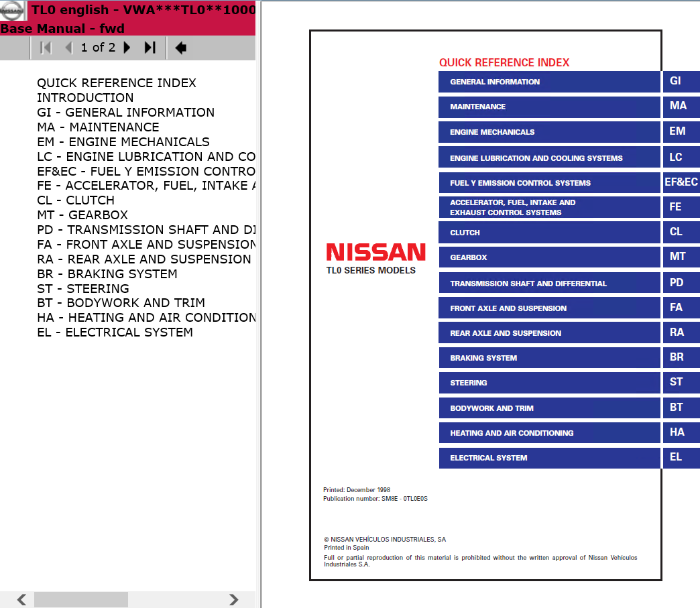The image size is (700, 608).
Task: Select the FA index tab
Action: [x=681, y=308]
